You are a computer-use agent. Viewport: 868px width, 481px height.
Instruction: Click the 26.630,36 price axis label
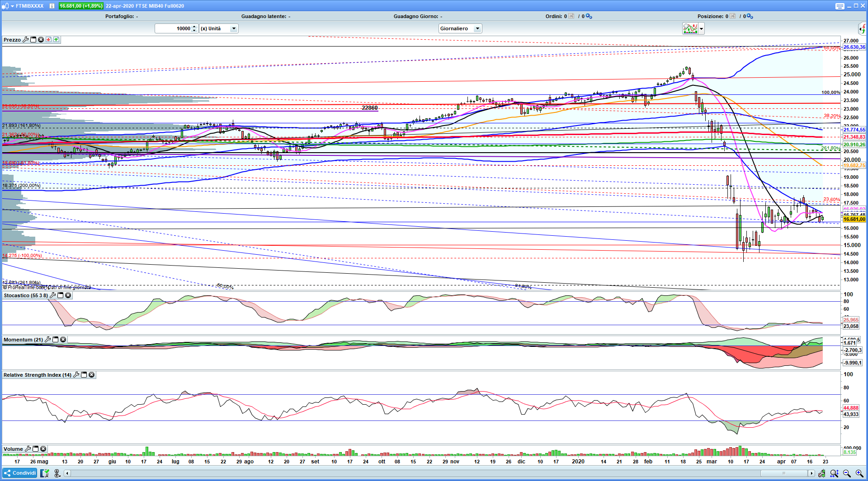click(854, 47)
